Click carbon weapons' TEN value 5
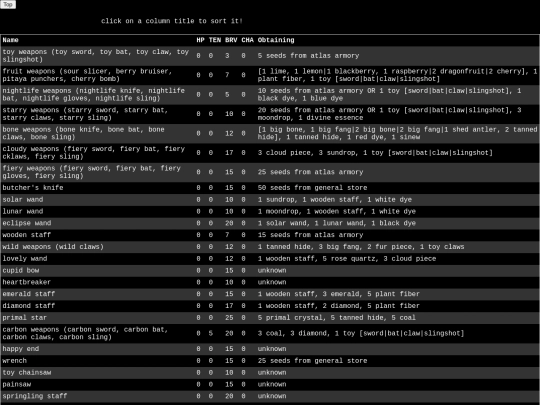The height and width of the screenshot is (405, 540). click(x=211, y=333)
